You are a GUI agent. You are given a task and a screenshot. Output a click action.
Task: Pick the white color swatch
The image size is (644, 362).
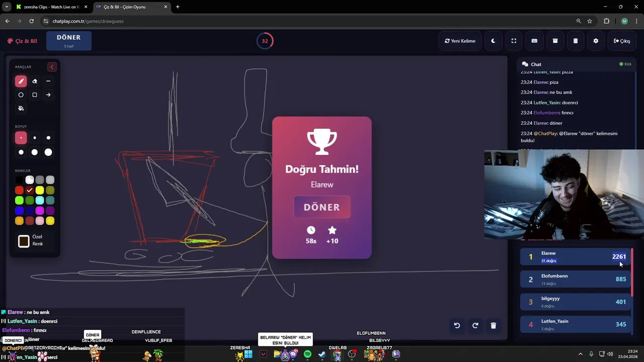pos(30,180)
